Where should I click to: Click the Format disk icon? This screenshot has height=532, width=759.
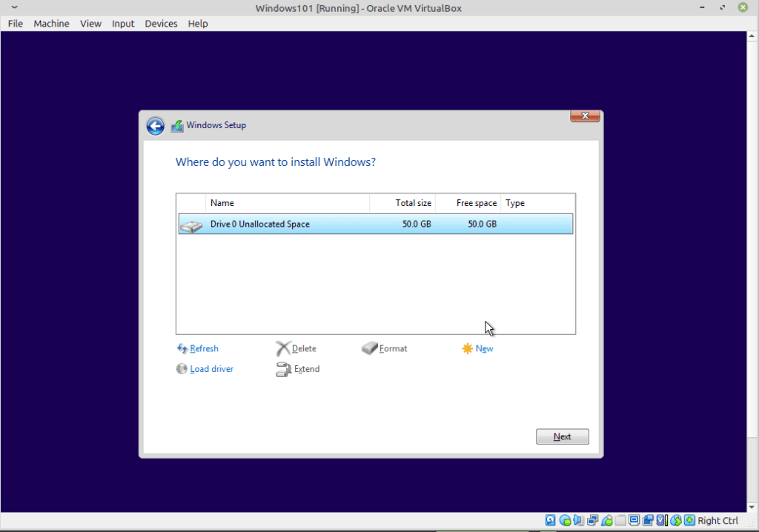point(369,348)
